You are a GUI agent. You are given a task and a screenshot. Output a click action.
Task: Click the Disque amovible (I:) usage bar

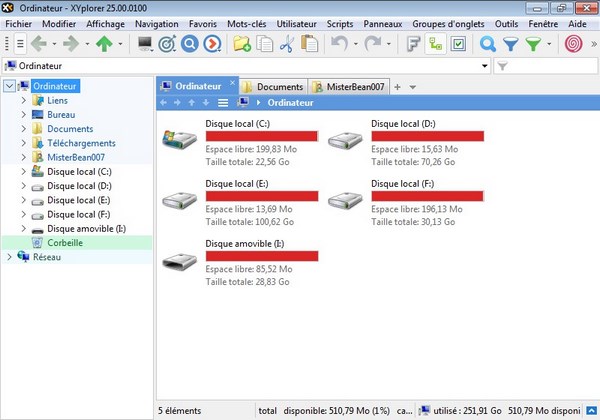pyautogui.click(x=262, y=256)
